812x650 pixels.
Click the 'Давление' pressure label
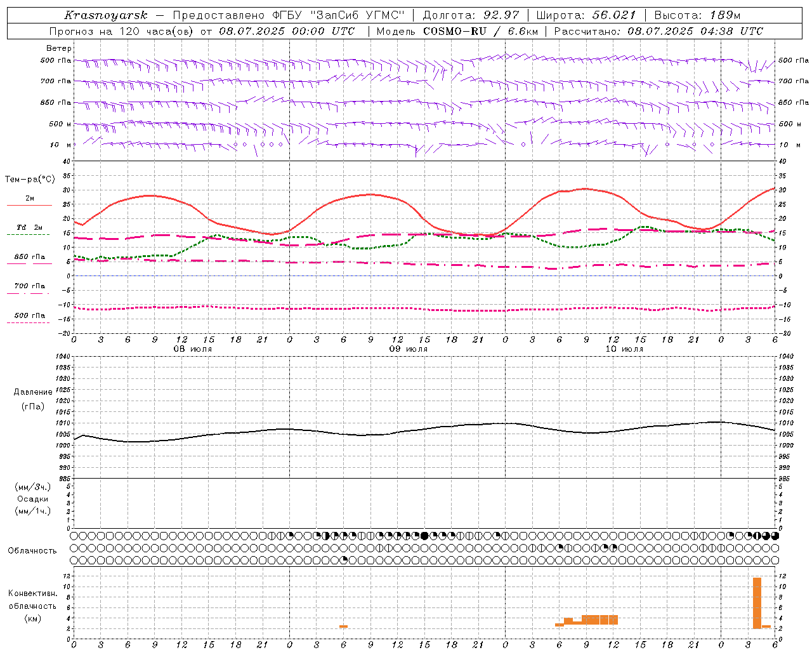click(x=33, y=392)
